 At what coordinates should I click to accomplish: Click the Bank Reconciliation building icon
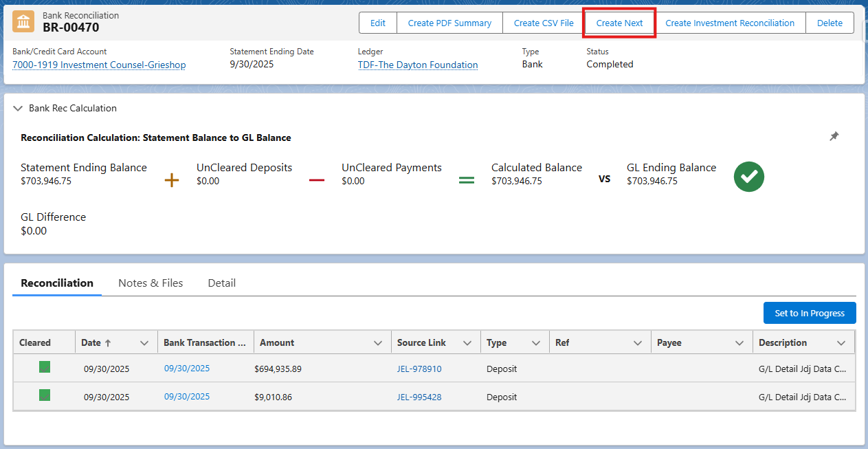(23, 21)
